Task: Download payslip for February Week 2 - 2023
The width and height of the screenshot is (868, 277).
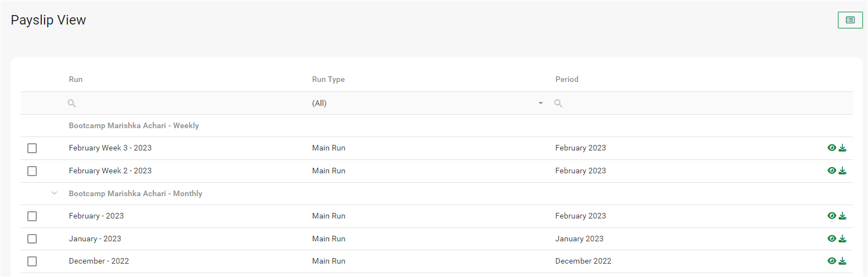Action: pyautogui.click(x=842, y=171)
